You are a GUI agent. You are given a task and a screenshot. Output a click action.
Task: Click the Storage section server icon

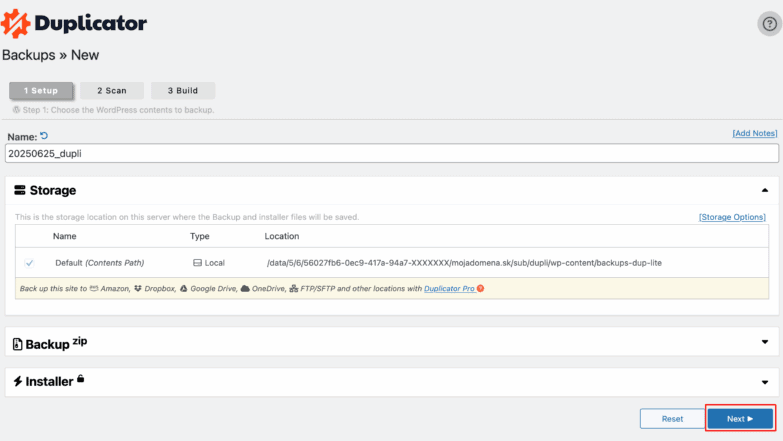pyautogui.click(x=19, y=190)
